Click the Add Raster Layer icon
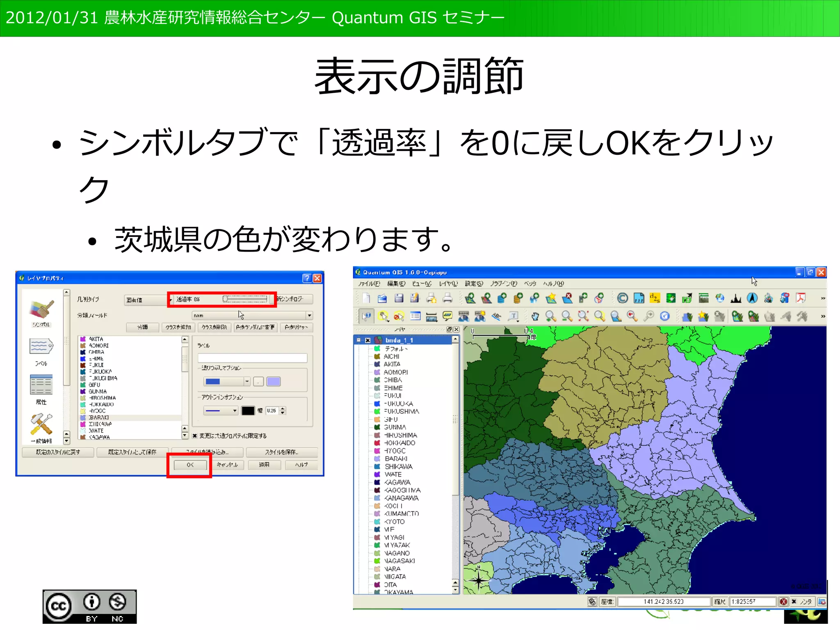 pos(486,298)
